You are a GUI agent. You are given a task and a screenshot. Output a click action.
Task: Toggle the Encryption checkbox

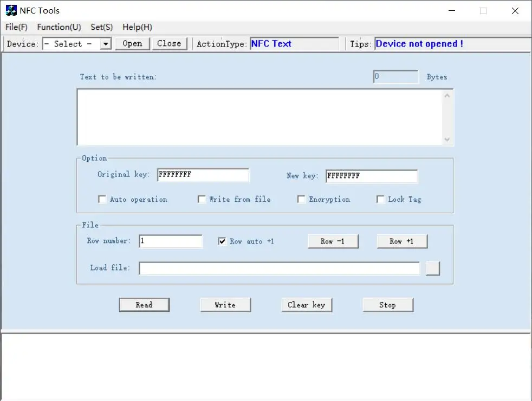[301, 199]
